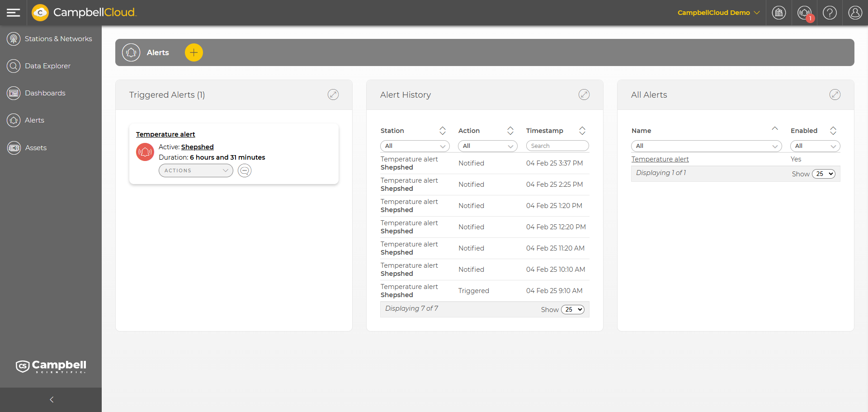This screenshot has width=868, height=412.
Task: Sort Alert History by Station
Action: pos(443,131)
